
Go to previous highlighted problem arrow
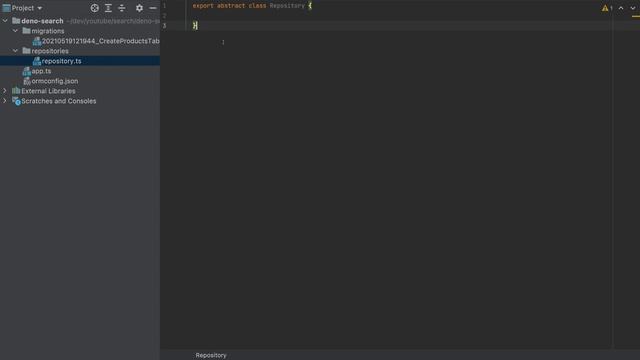[x=621, y=8]
